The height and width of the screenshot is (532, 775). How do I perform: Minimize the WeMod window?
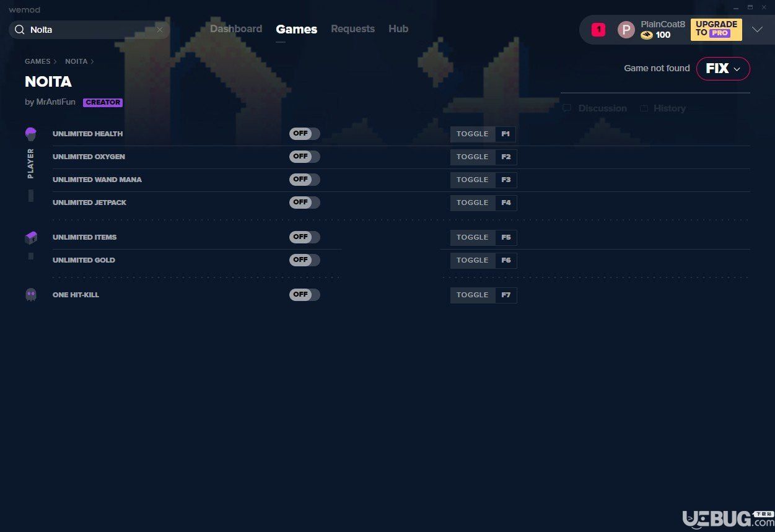736,7
